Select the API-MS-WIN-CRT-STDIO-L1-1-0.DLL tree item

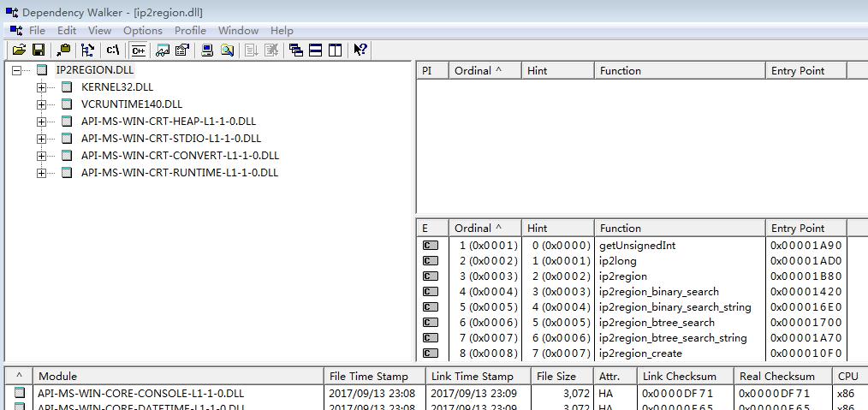tap(171, 139)
